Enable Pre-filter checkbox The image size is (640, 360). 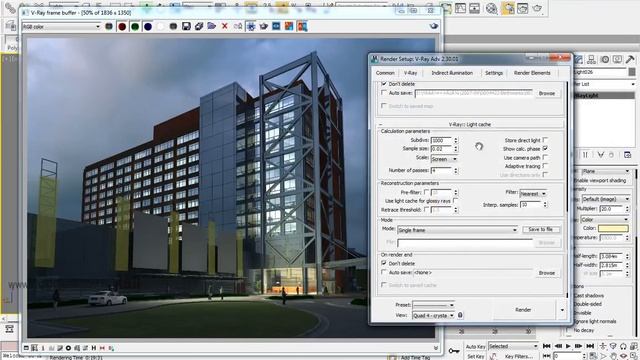point(426,192)
